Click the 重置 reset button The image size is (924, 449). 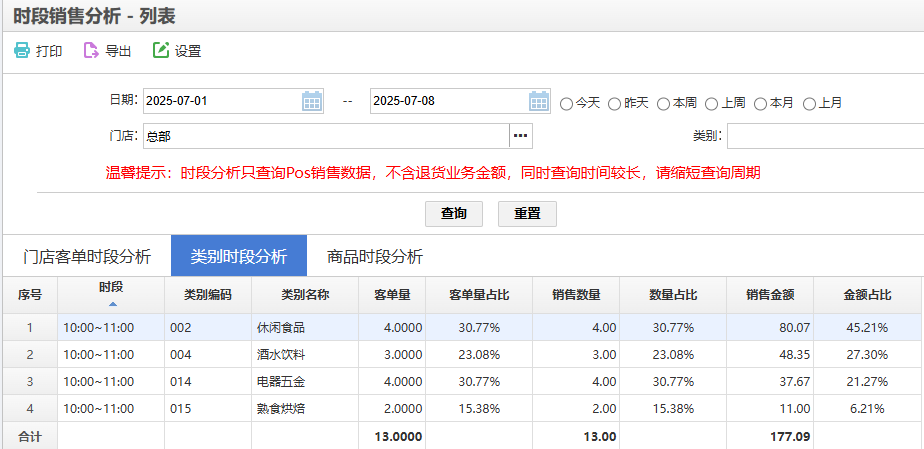527,214
